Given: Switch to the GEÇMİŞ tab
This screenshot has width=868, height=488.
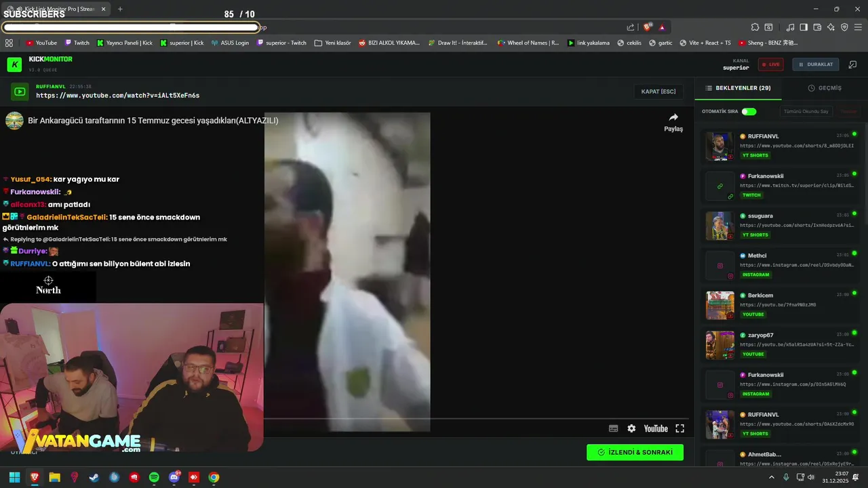Looking at the screenshot, I should (x=825, y=88).
